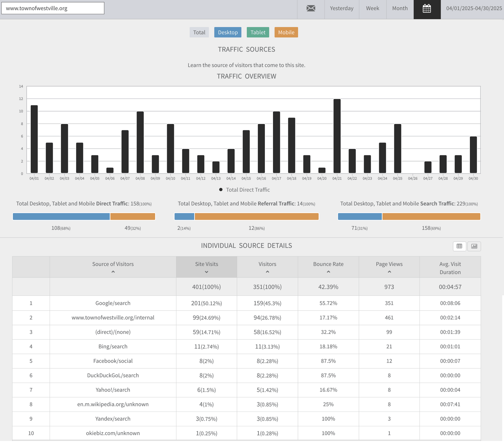Open the calendar date picker icon

(427, 9)
